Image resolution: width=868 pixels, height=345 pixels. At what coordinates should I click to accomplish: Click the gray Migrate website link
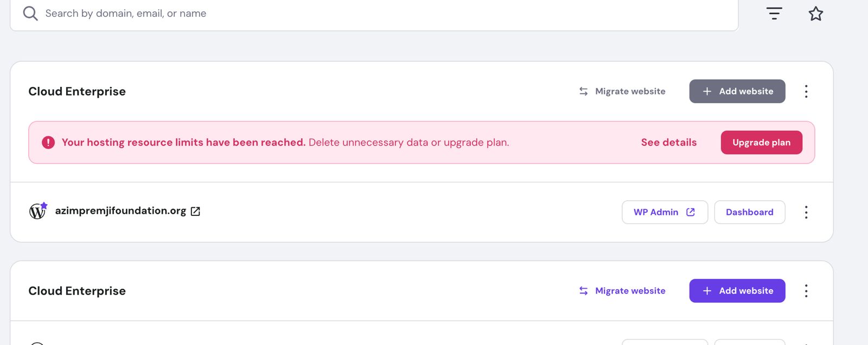(x=622, y=92)
